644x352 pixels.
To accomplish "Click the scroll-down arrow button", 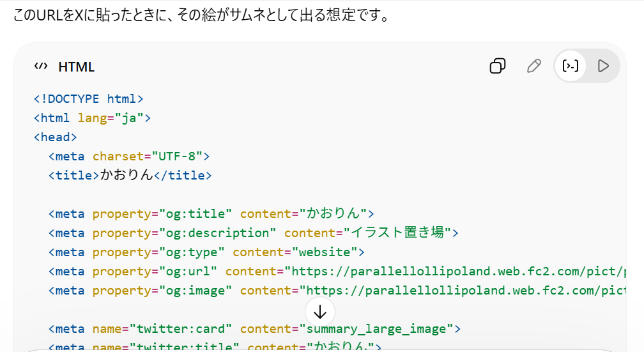I will pos(320,311).
